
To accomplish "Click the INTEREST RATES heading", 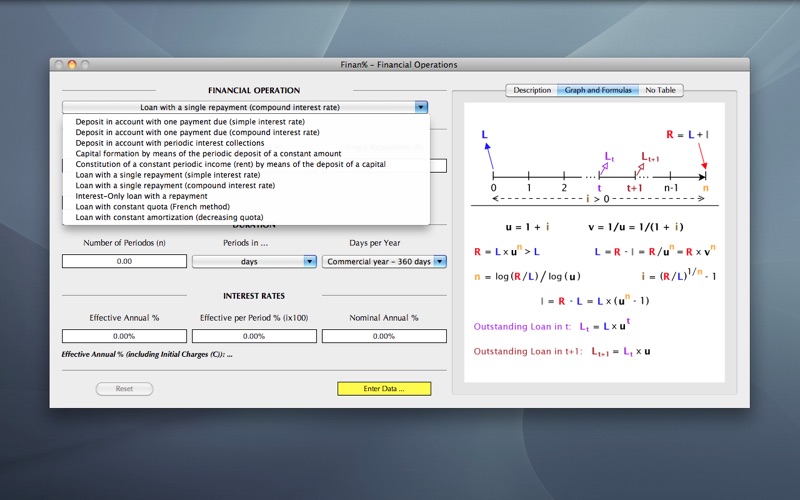I will (x=254, y=296).
